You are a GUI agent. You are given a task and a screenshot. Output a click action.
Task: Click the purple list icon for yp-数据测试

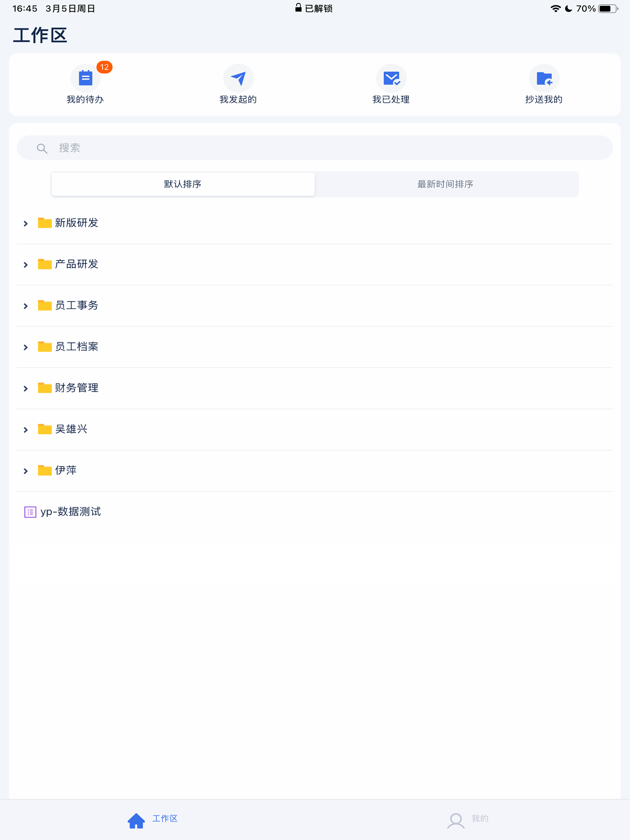(x=30, y=512)
